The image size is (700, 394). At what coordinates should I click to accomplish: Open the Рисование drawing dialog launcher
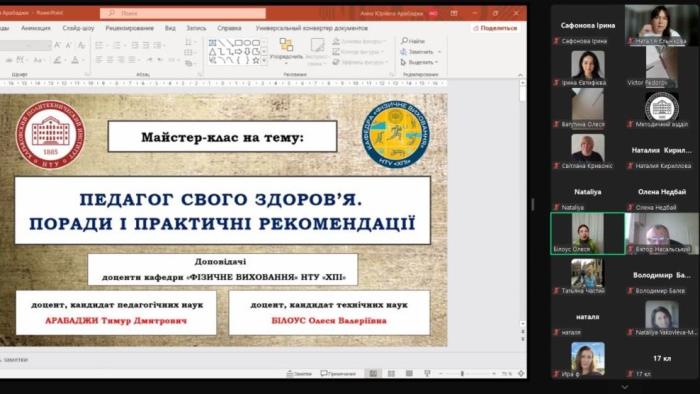coord(392,75)
